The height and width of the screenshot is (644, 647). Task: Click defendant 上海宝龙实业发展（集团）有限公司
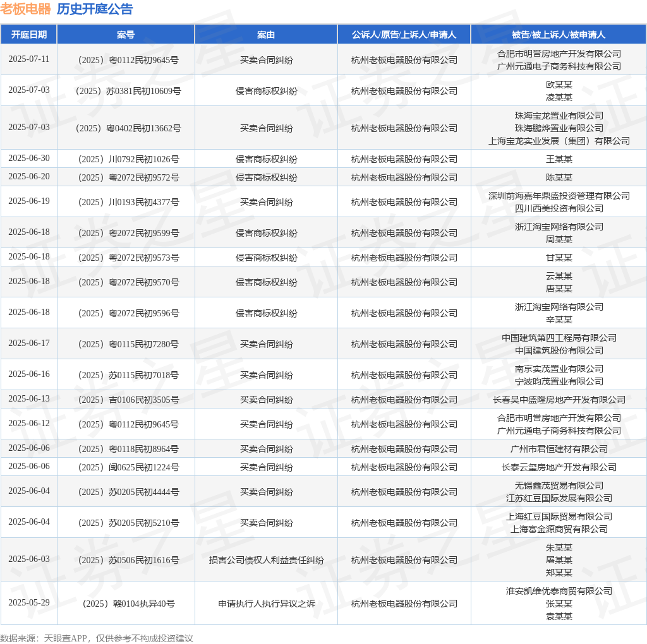click(x=559, y=141)
